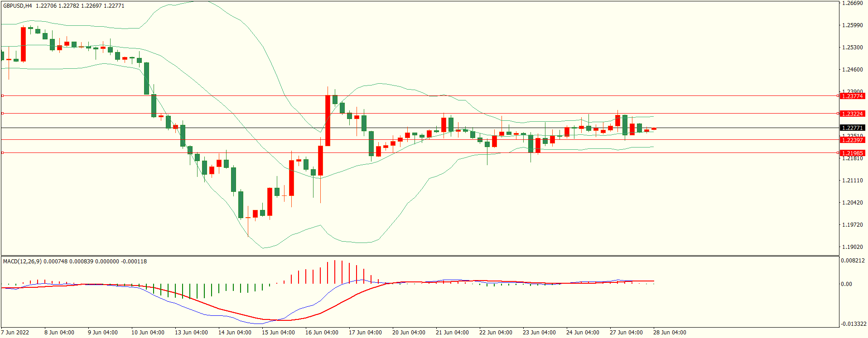Click the MACD -0.013322 scale minimum label
Screen dimensions: 868x338
(x=854, y=324)
